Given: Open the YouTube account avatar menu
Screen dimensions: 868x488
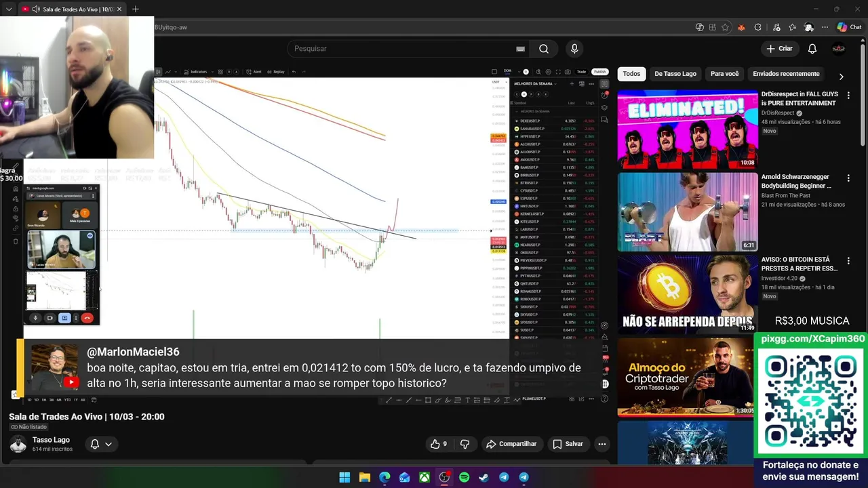Looking at the screenshot, I should (839, 49).
